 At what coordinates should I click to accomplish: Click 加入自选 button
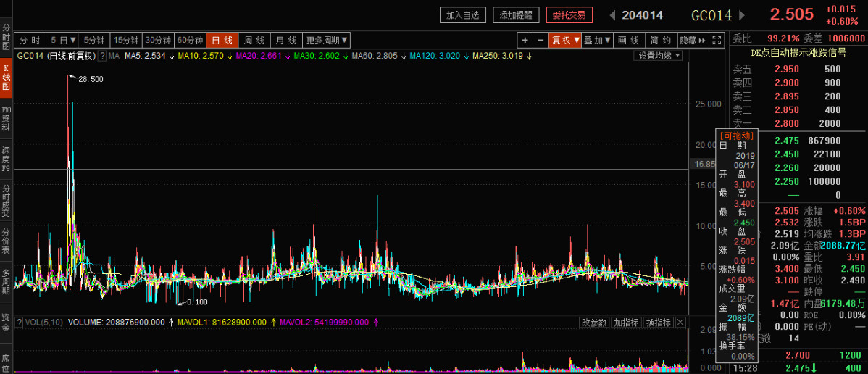point(463,15)
